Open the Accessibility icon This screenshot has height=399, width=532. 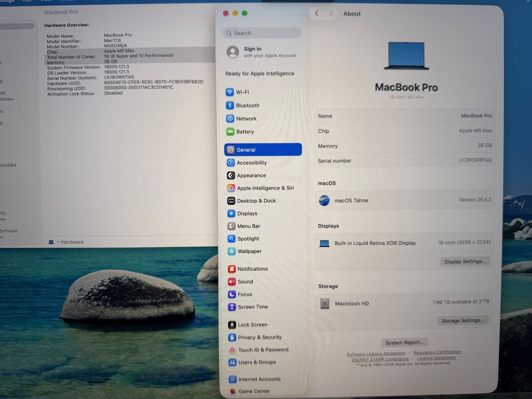pos(231,162)
